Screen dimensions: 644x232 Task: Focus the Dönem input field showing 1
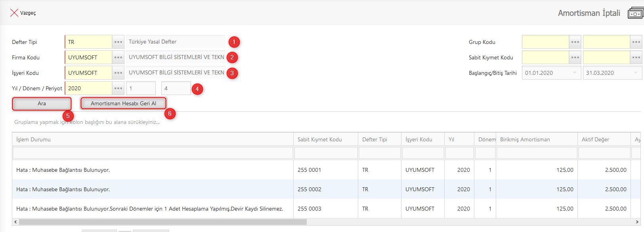[141, 88]
